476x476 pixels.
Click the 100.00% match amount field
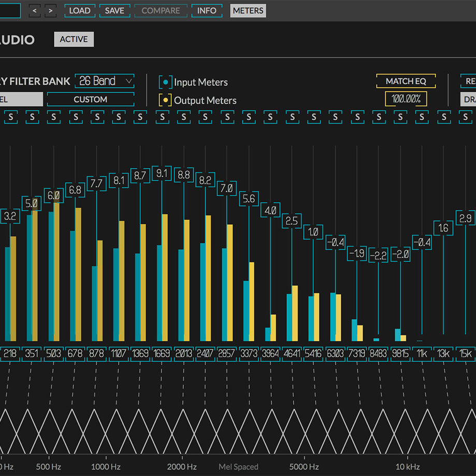click(406, 98)
